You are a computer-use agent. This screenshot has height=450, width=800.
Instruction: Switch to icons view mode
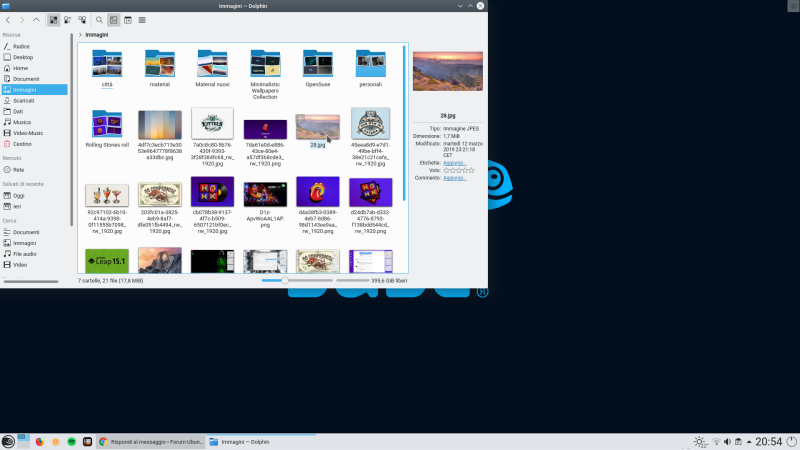(53, 20)
